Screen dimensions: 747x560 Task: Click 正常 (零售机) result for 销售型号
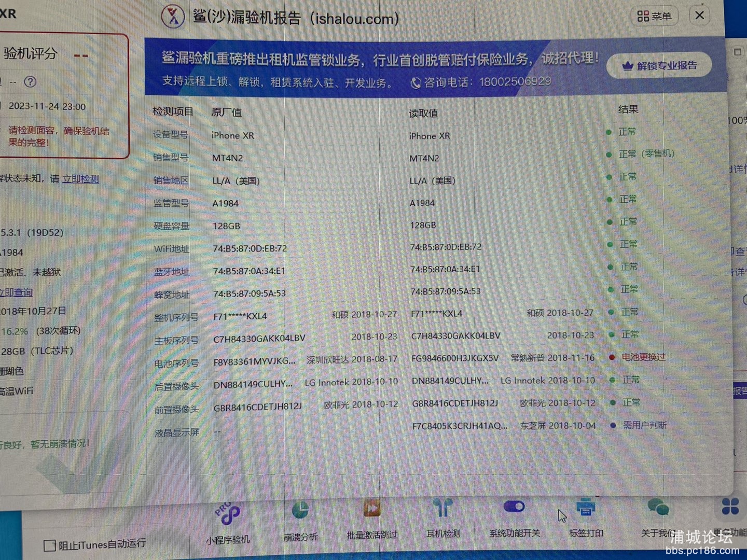[646, 153]
